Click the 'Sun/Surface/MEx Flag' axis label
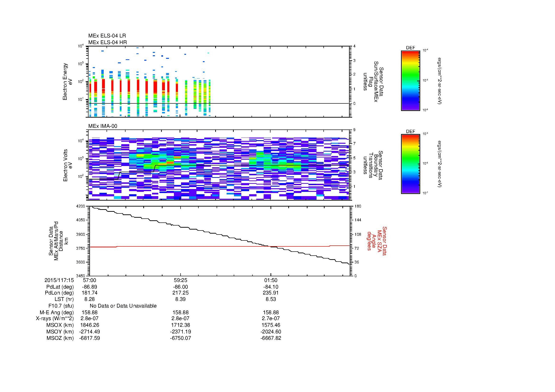This screenshot has height=392, width=555. pyautogui.click(x=373, y=82)
